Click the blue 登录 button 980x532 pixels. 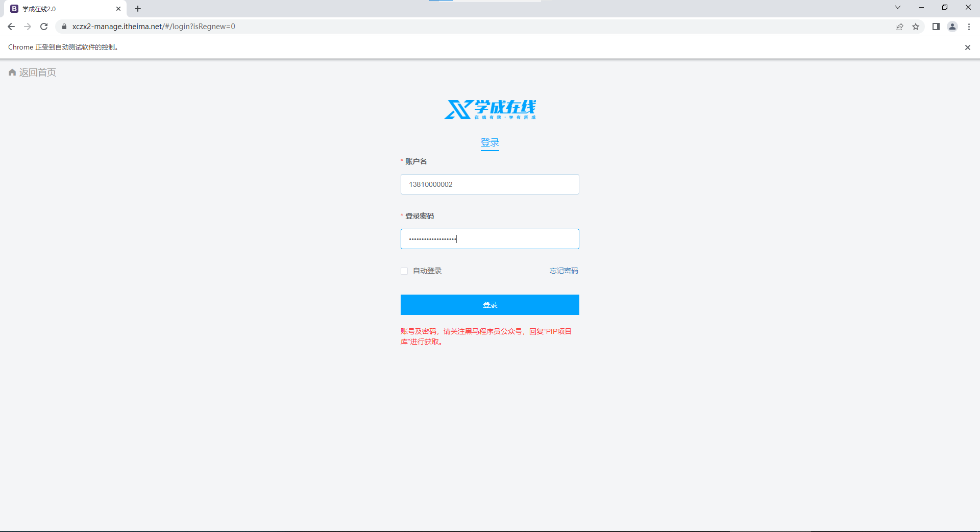coord(490,305)
